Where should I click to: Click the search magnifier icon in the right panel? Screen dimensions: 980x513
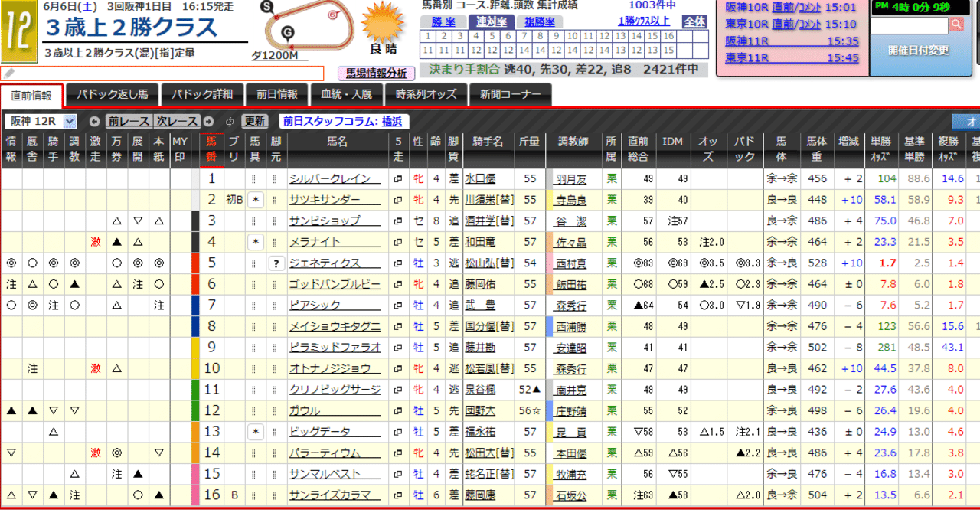(x=956, y=24)
